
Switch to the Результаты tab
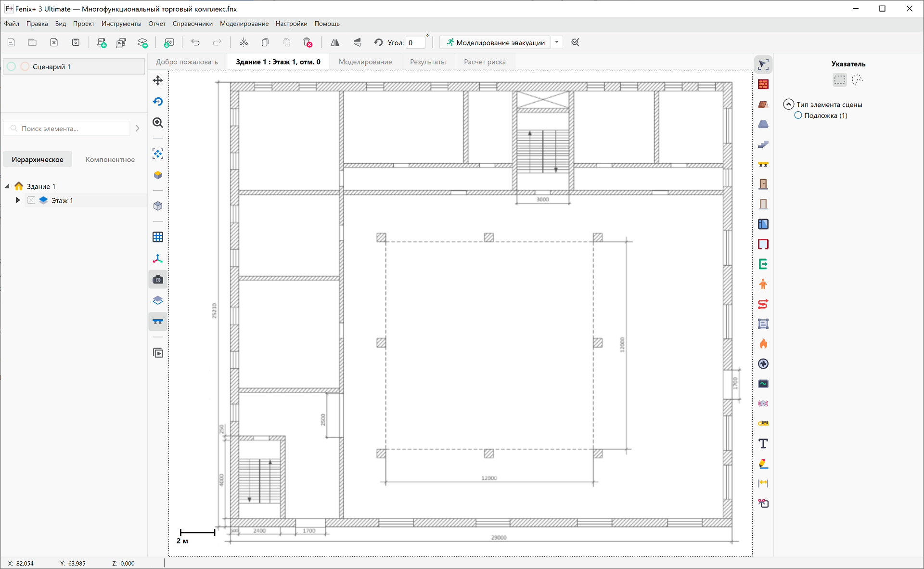(x=428, y=62)
